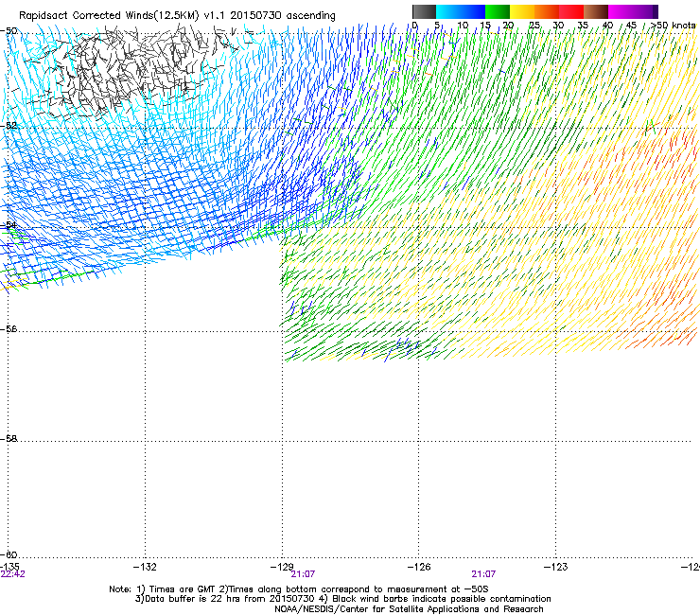Click the brown 35-40 knots legend segment
The height and width of the screenshot is (615, 700).
[x=596, y=11]
